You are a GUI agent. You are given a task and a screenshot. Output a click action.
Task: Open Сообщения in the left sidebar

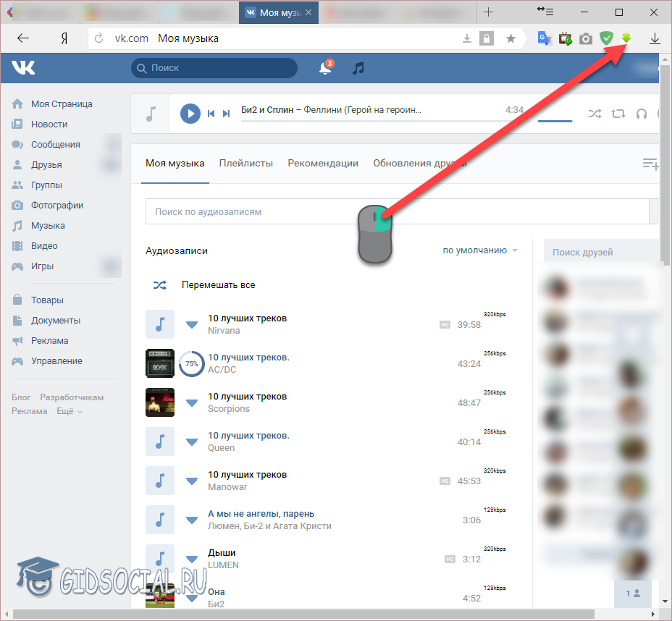click(55, 144)
